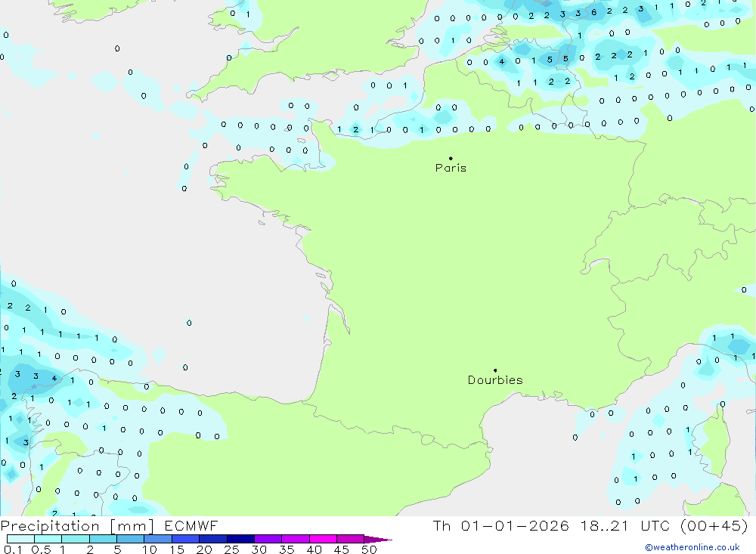Click the 0.5–1 mm legend swatch
The height and width of the screenshot is (554, 756).
(x=48, y=539)
